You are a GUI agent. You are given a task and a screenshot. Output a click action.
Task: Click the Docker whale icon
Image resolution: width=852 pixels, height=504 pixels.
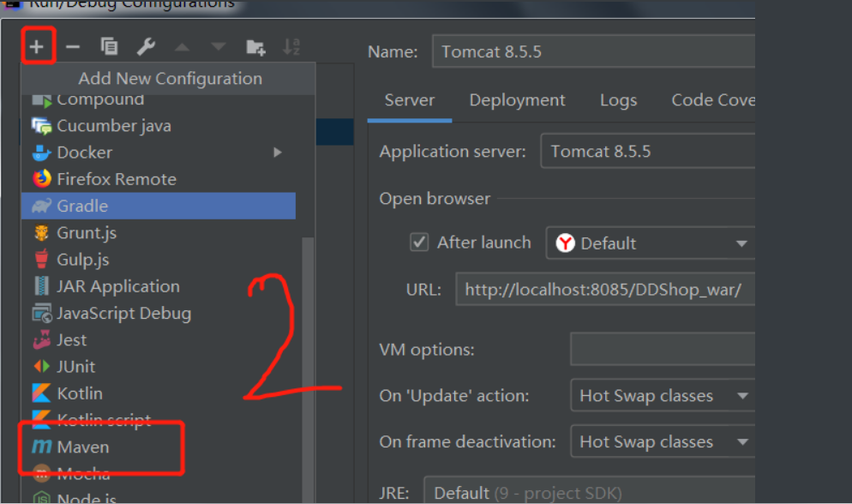point(42,153)
